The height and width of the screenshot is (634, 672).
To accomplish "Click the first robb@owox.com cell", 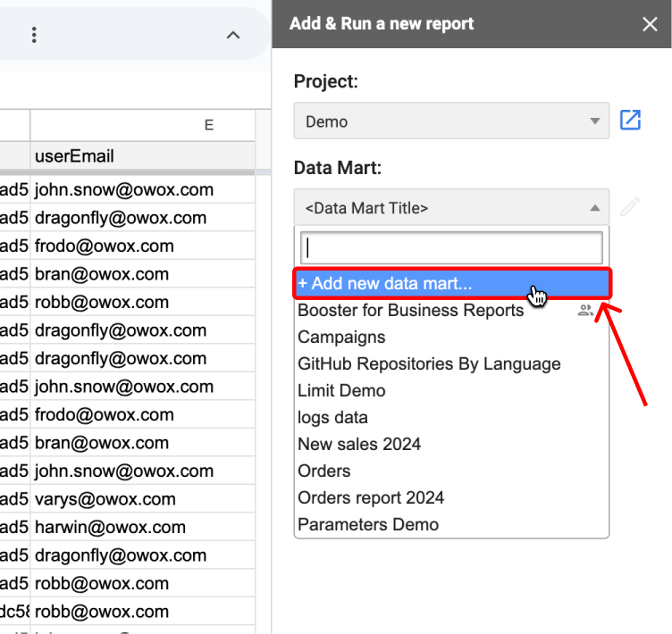I will [x=143, y=303].
